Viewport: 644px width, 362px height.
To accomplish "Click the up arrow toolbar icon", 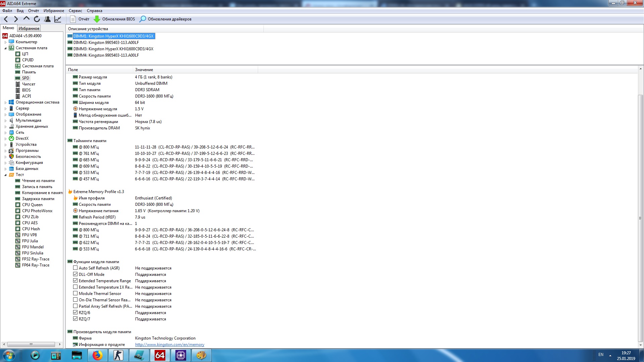I will (26, 19).
